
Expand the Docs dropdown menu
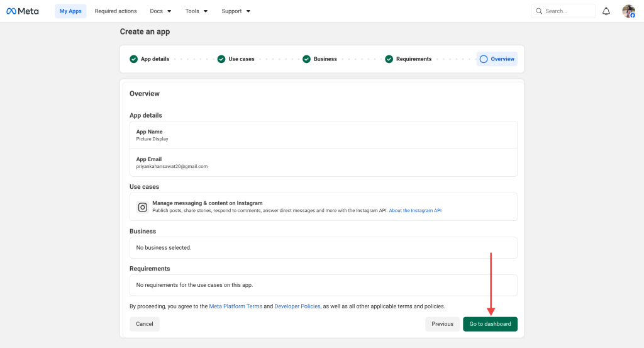coord(160,11)
